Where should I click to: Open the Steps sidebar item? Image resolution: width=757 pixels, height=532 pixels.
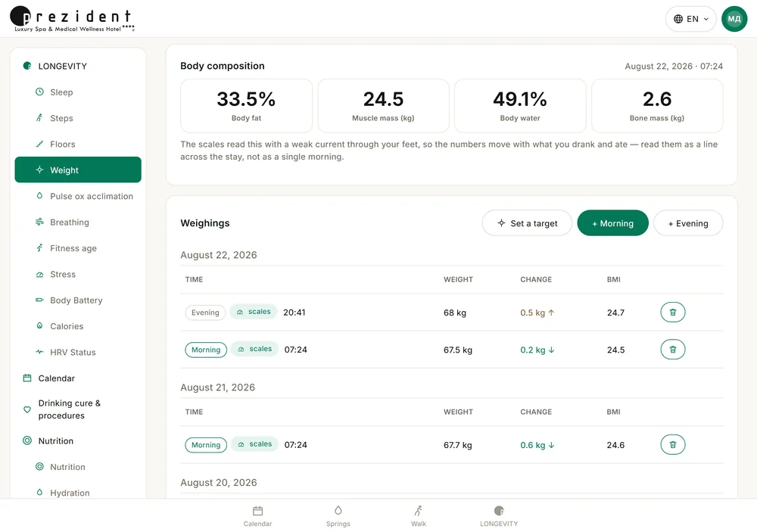pyautogui.click(x=78, y=118)
